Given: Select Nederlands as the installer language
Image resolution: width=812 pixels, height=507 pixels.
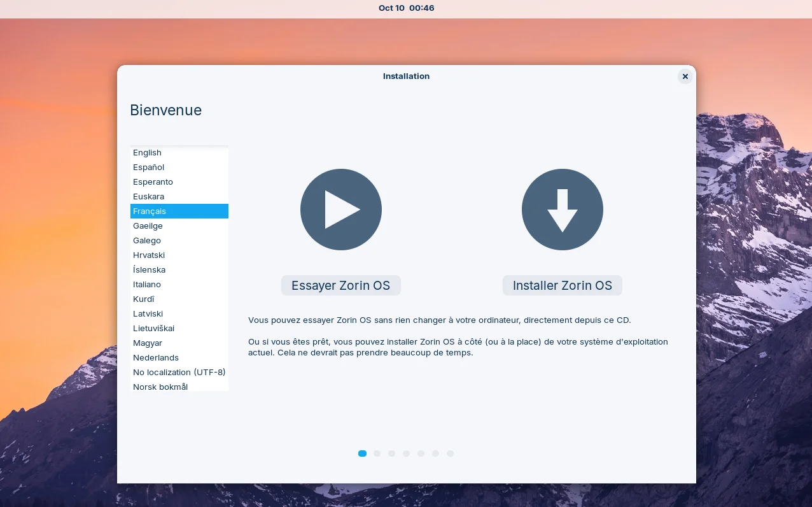Looking at the screenshot, I should click(156, 358).
